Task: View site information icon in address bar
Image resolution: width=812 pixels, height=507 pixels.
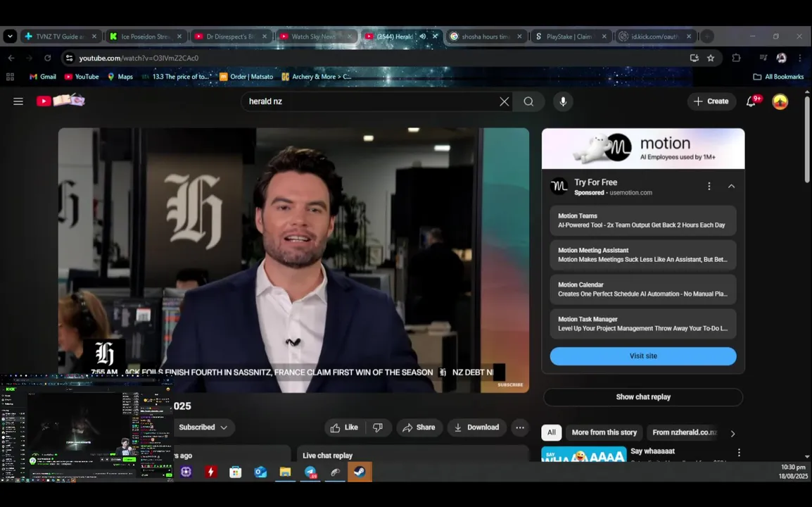Action: click(69, 58)
